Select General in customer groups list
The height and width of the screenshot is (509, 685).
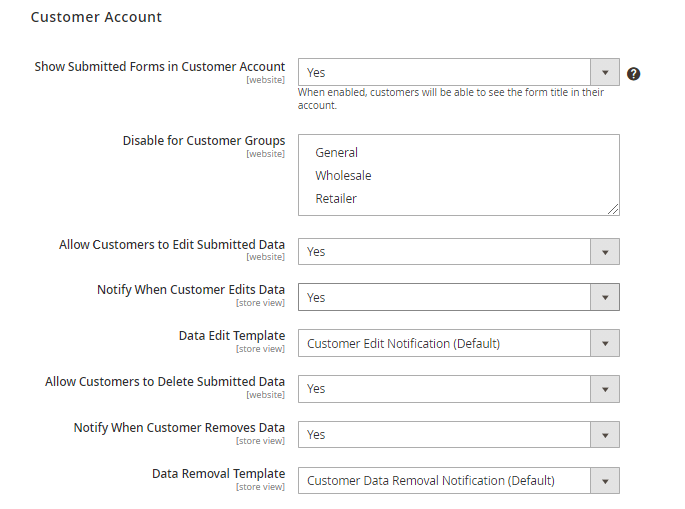[337, 153]
